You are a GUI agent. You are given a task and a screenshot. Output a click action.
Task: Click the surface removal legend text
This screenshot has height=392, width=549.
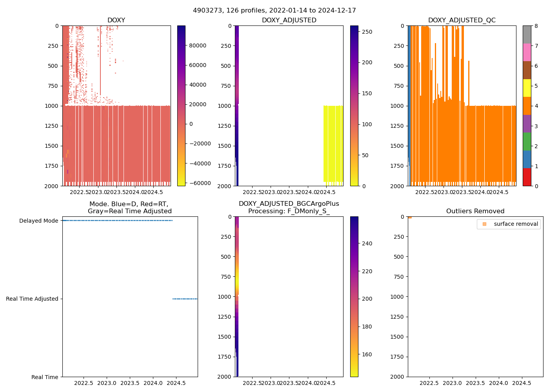(x=516, y=224)
